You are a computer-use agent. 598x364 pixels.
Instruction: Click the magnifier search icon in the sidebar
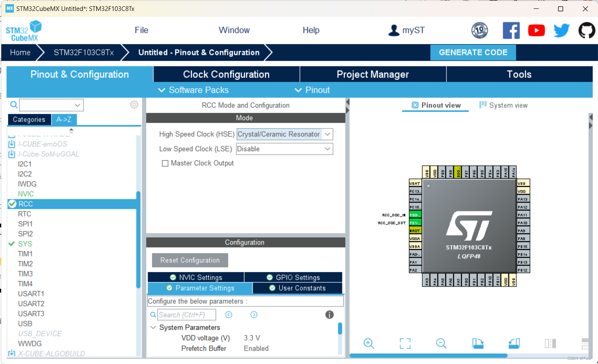tap(13, 104)
